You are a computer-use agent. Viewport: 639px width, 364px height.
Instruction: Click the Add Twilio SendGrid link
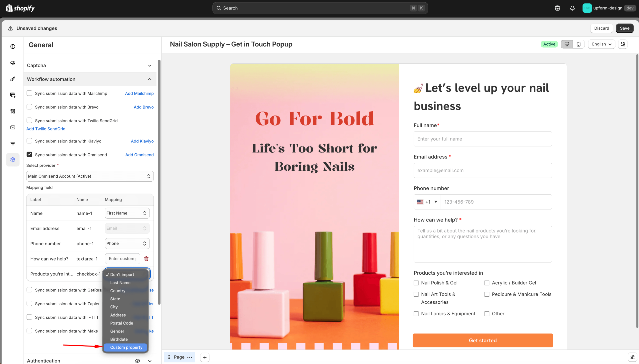(x=46, y=129)
